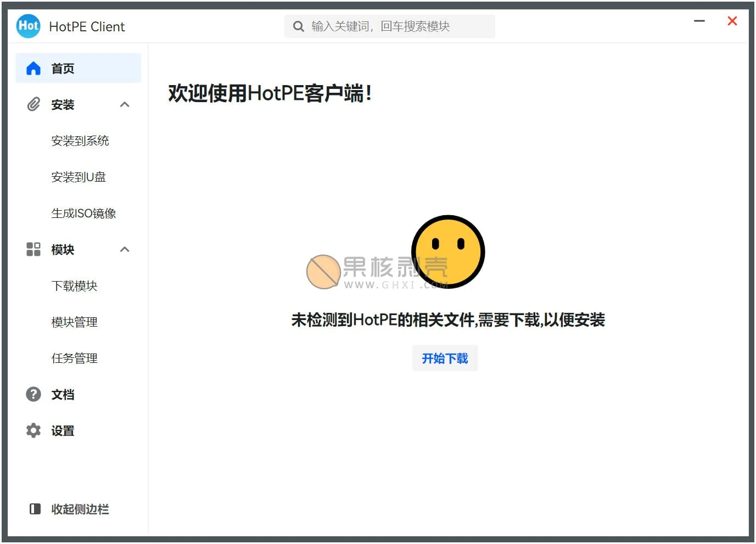Open 下载模块 page

(x=74, y=285)
